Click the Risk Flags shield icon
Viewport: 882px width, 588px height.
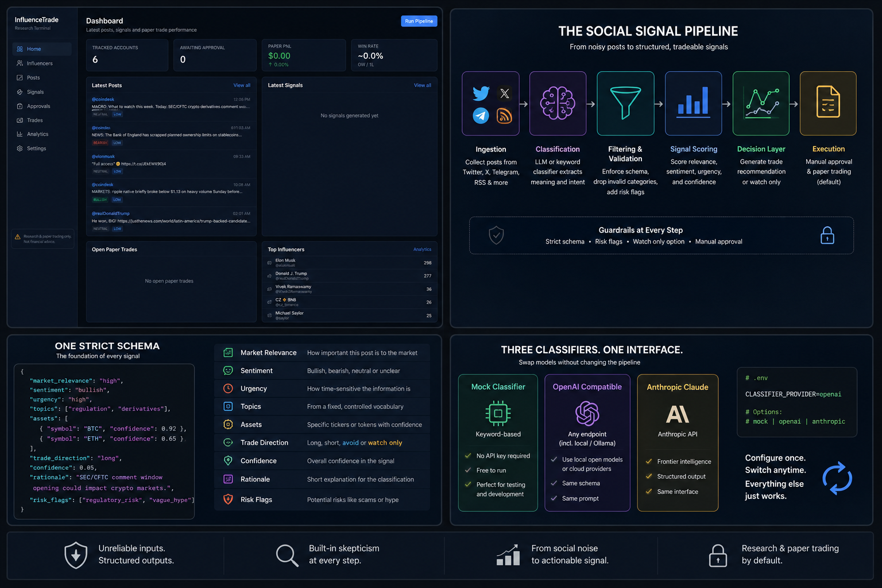click(x=228, y=500)
